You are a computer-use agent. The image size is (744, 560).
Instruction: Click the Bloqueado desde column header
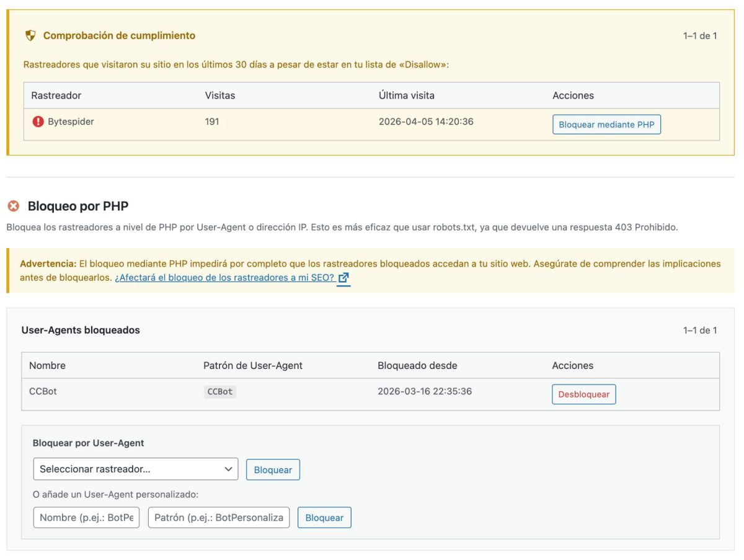[417, 365]
